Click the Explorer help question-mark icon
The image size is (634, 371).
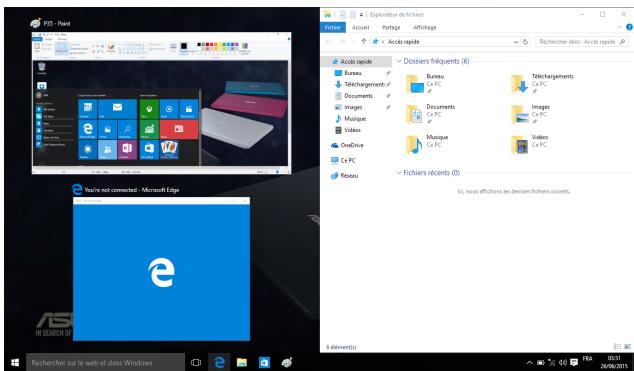(x=629, y=27)
